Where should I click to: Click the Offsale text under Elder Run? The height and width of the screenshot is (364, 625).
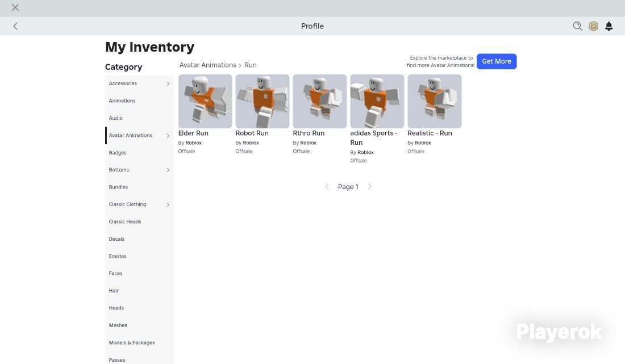pyautogui.click(x=186, y=151)
